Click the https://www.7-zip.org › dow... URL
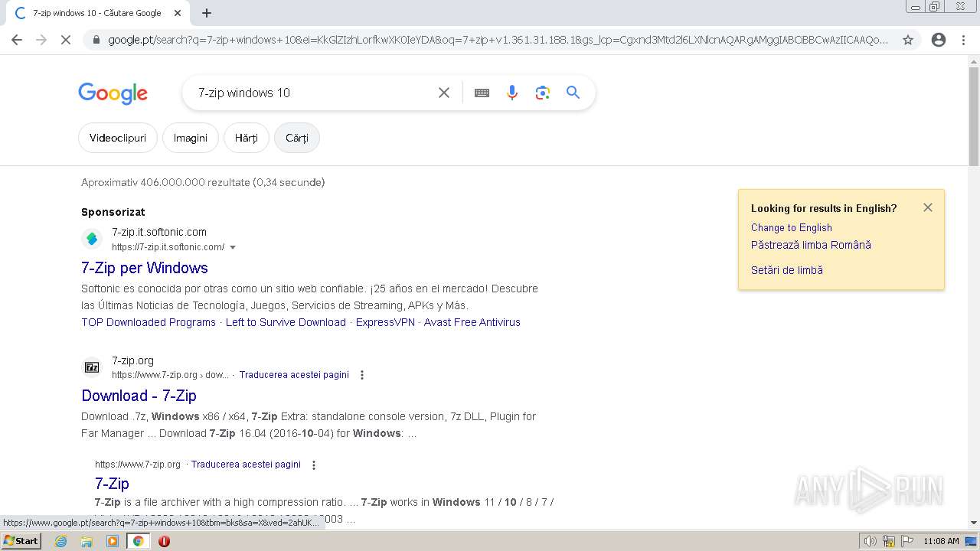This screenshot has width=980, height=551. pos(170,375)
